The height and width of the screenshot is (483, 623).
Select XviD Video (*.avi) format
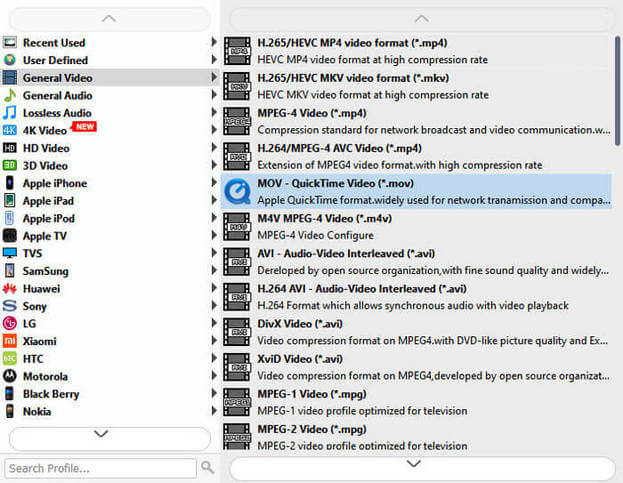click(x=416, y=367)
